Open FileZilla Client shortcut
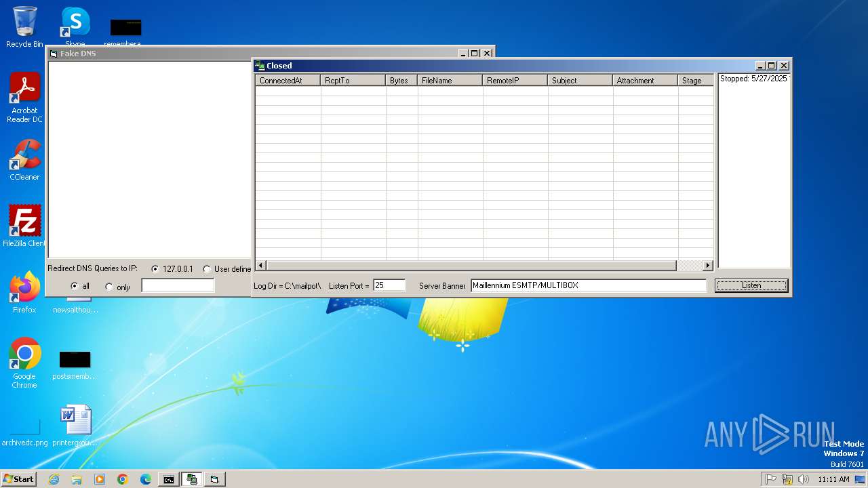This screenshot has width=868, height=488. [x=24, y=226]
